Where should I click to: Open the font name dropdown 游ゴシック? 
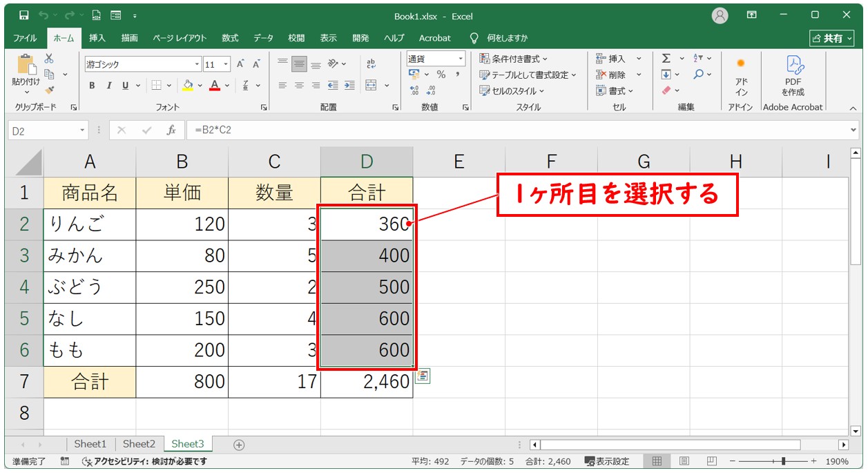coord(197,64)
